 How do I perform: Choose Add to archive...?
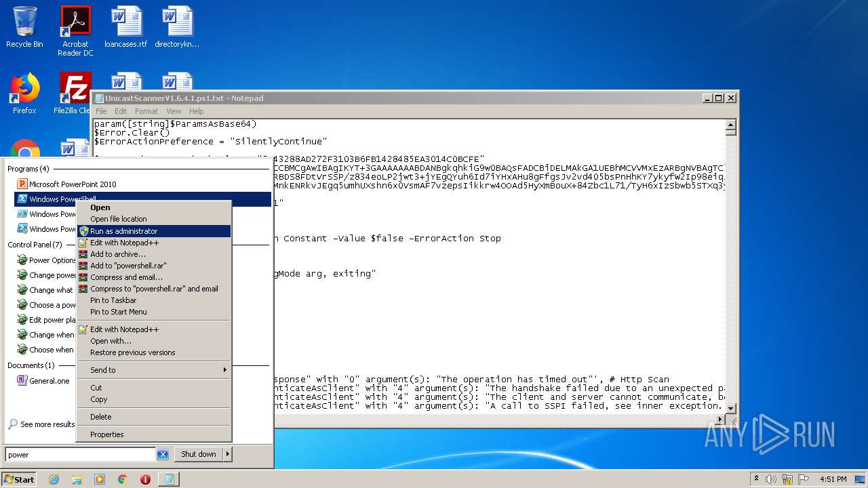(x=154, y=254)
